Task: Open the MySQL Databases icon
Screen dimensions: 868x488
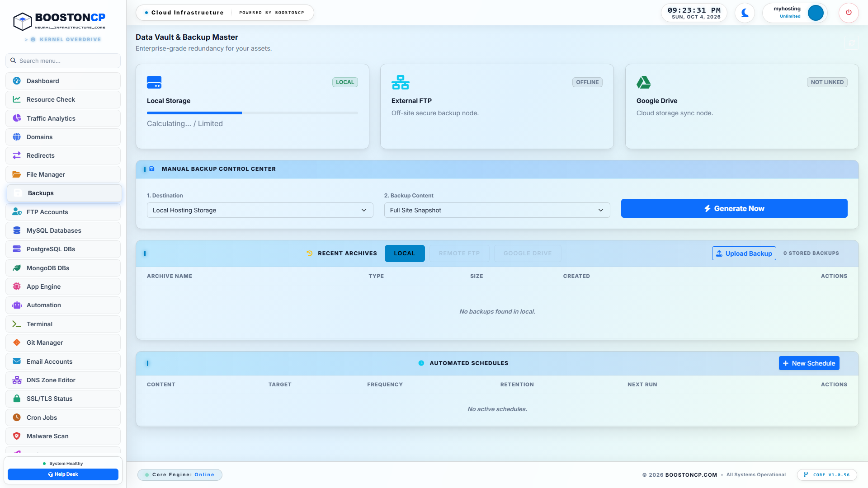Action: point(17,230)
